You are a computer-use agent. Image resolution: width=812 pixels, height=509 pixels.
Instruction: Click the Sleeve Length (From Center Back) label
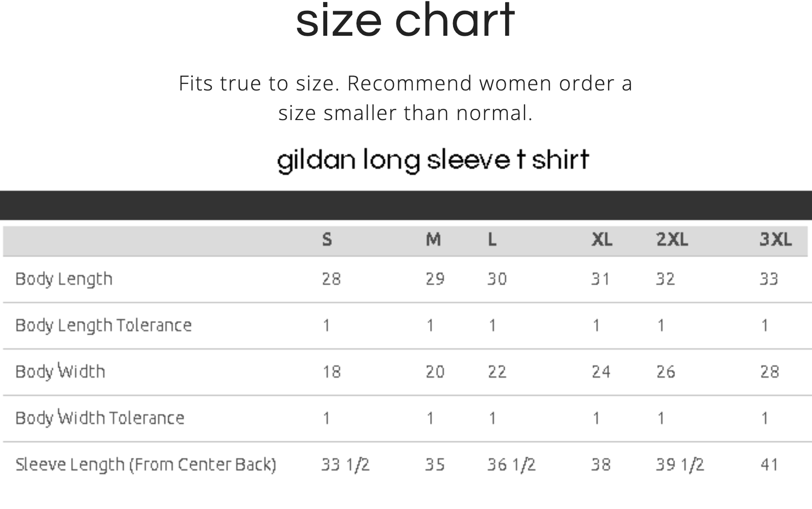coord(146,465)
